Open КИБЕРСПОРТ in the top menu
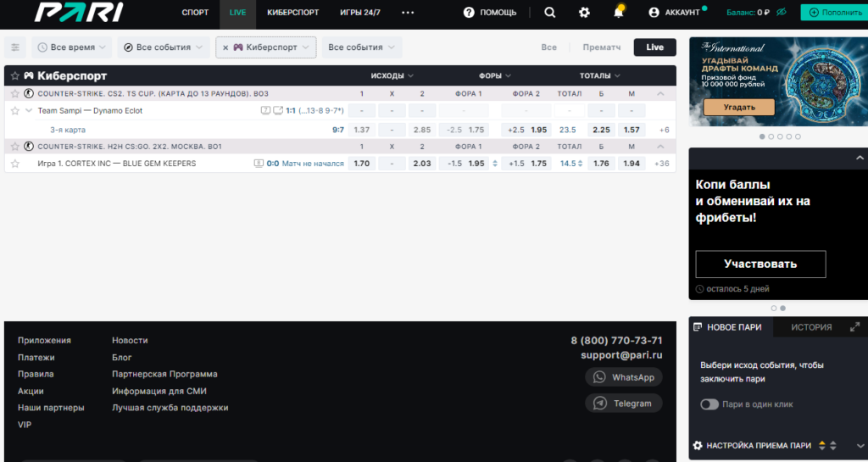The width and height of the screenshot is (868, 462). pyautogui.click(x=292, y=12)
